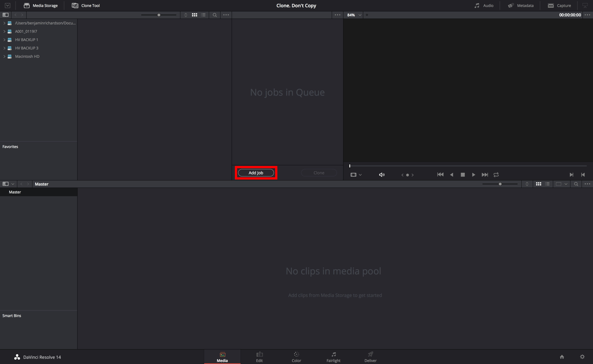Viewport: 593px width, 364px height.
Task: Click the video monitor icon top-right
Action: [x=585, y=6]
